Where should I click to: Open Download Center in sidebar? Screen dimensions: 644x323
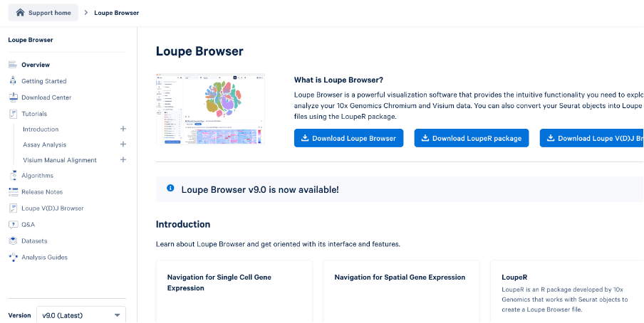[x=46, y=97]
